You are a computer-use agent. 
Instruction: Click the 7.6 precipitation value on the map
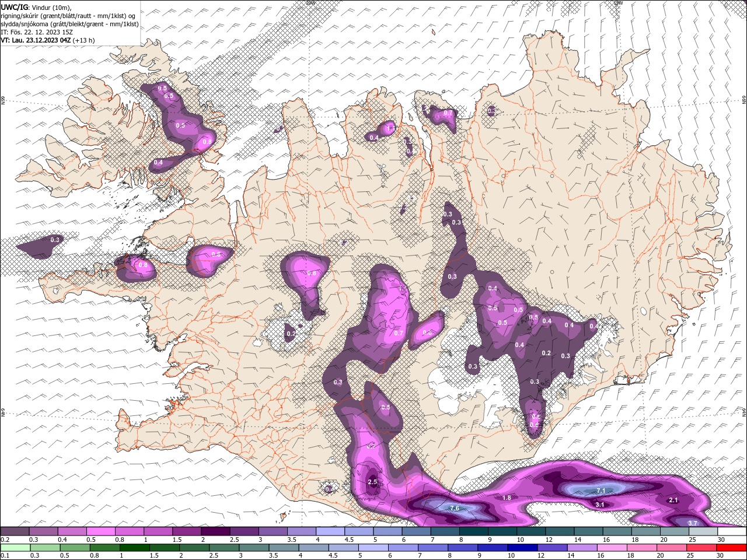455,508
